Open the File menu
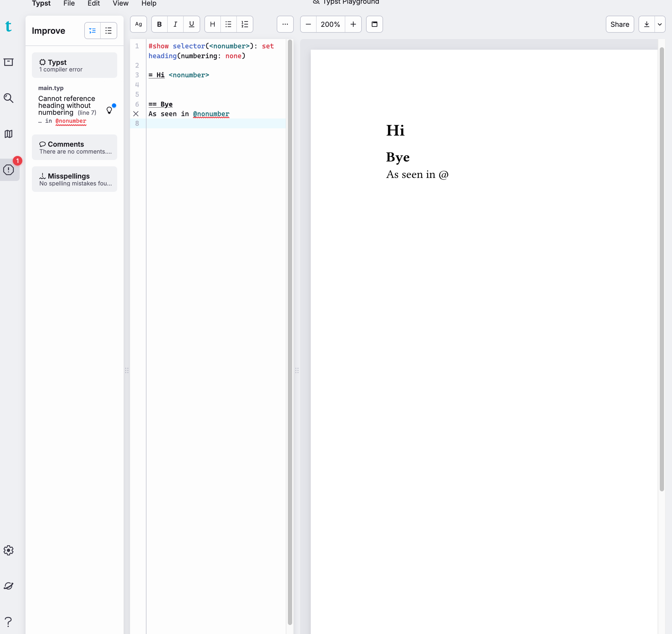Screen dimensions: 672x634 69,3
